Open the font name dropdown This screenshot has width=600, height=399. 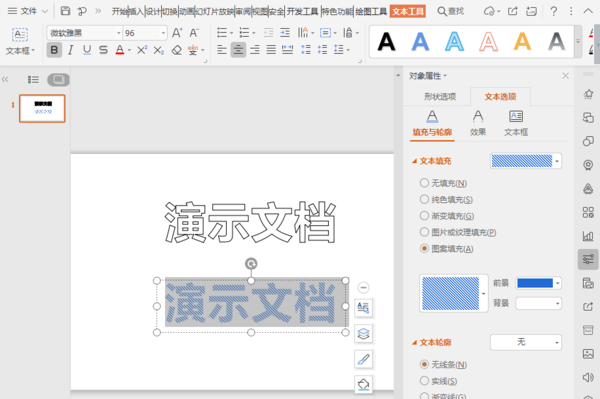[119, 33]
